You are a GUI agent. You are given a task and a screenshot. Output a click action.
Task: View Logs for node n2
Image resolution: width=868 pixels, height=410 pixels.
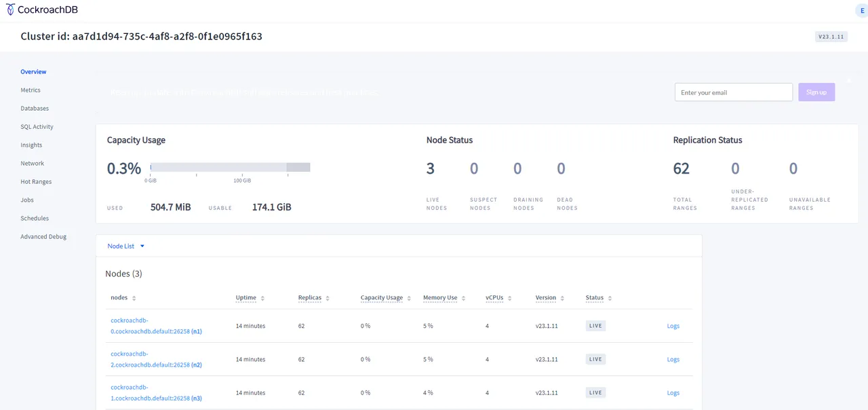pyautogui.click(x=673, y=359)
